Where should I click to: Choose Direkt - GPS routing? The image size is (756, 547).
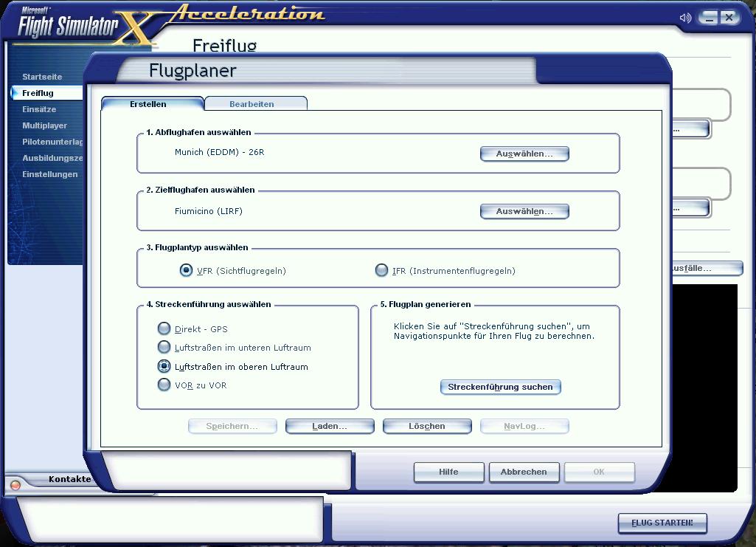164,328
